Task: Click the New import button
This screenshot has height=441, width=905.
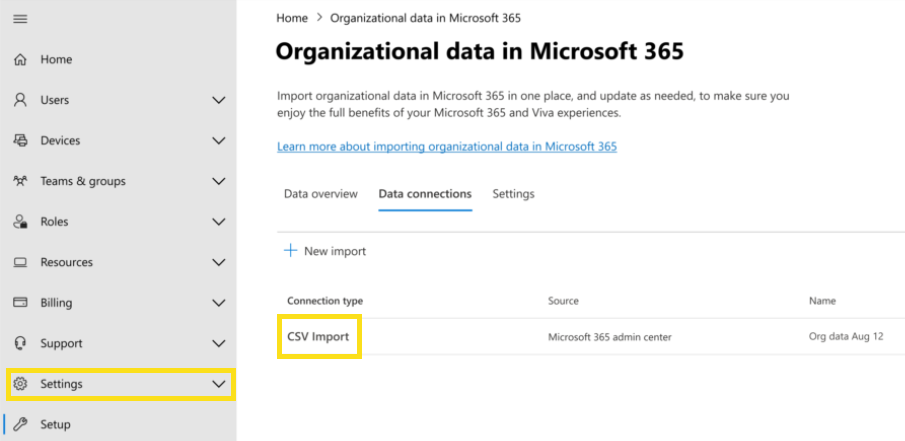Action: pos(325,251)
